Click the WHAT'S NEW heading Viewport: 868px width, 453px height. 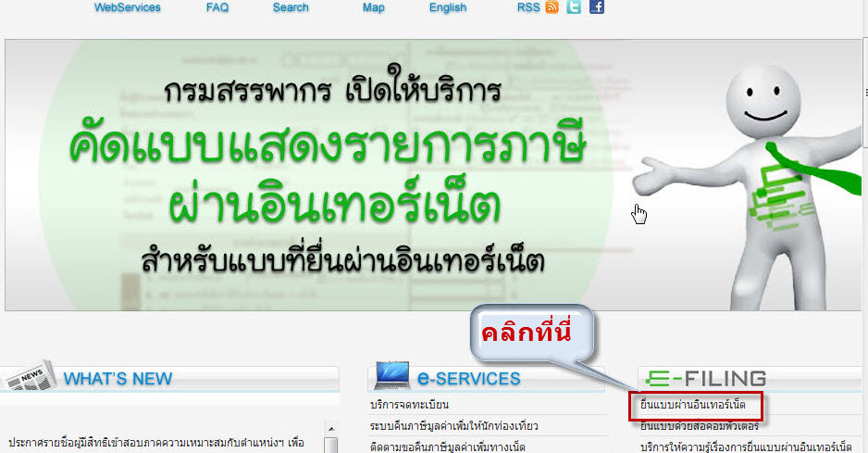pyautogui.click(x=118, y=379)
